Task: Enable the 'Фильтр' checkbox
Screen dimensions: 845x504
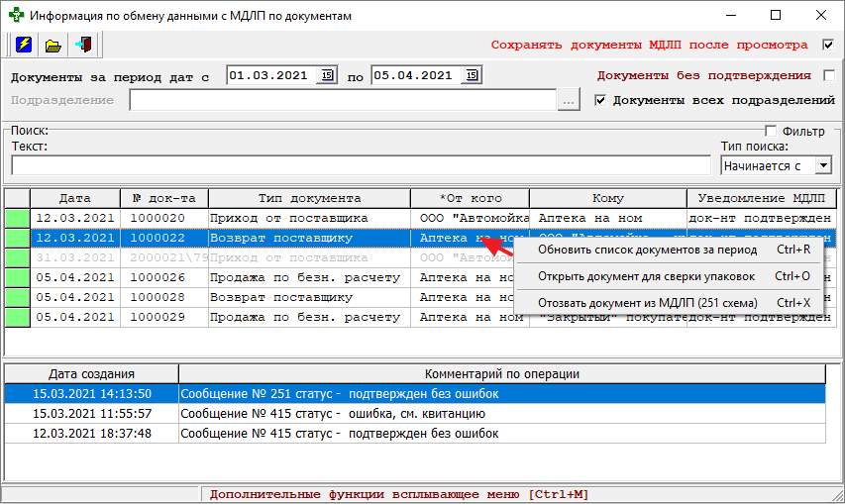Action: click(x=772, y=131)
